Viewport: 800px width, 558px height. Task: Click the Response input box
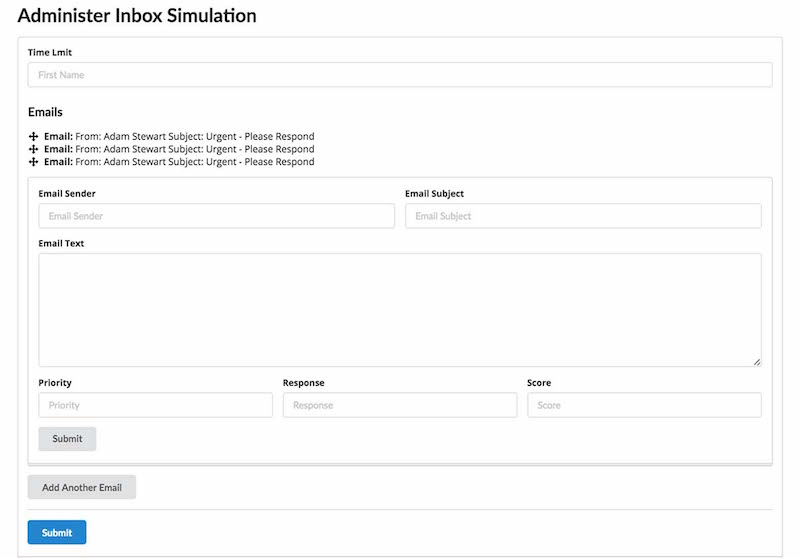pos(400,405)
